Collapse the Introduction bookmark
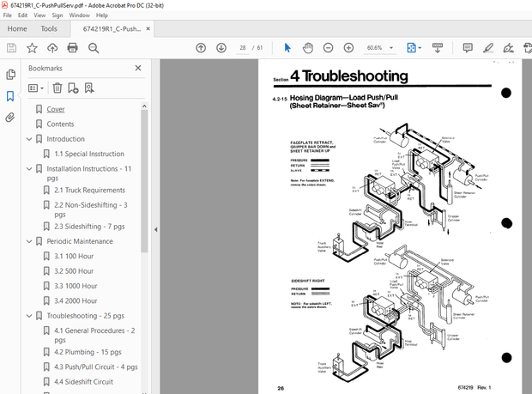532x394 pixels. 29,139
